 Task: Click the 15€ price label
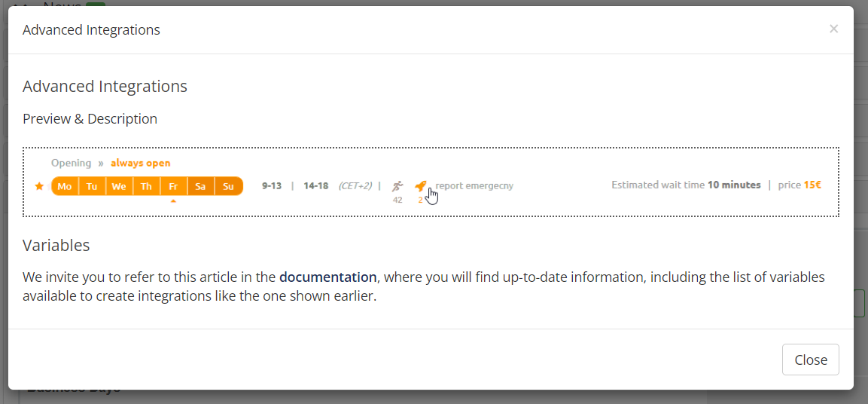[x=812, y=185]
